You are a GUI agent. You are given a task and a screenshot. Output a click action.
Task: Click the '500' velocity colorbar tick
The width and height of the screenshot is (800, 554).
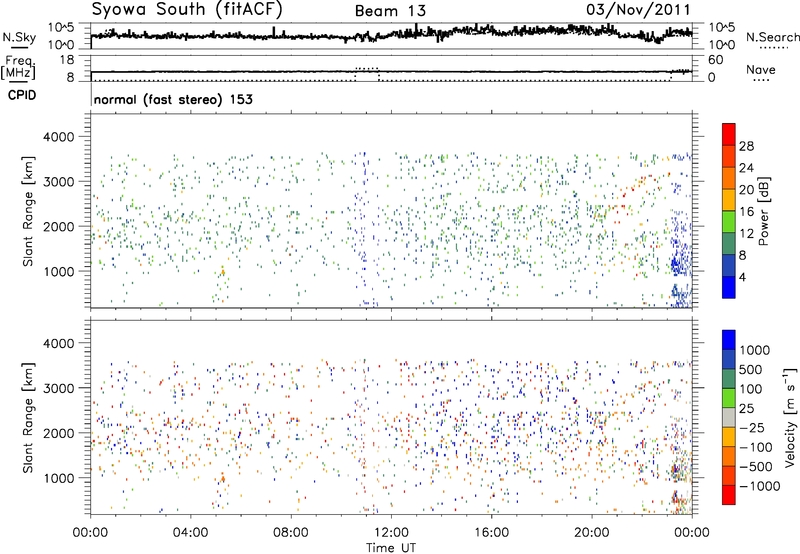click(x=751, y=370)
